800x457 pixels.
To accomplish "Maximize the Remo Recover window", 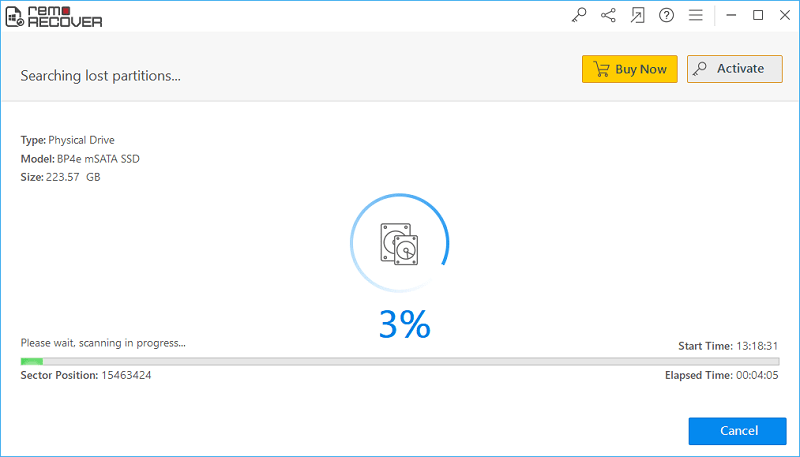I will [757, 15].
